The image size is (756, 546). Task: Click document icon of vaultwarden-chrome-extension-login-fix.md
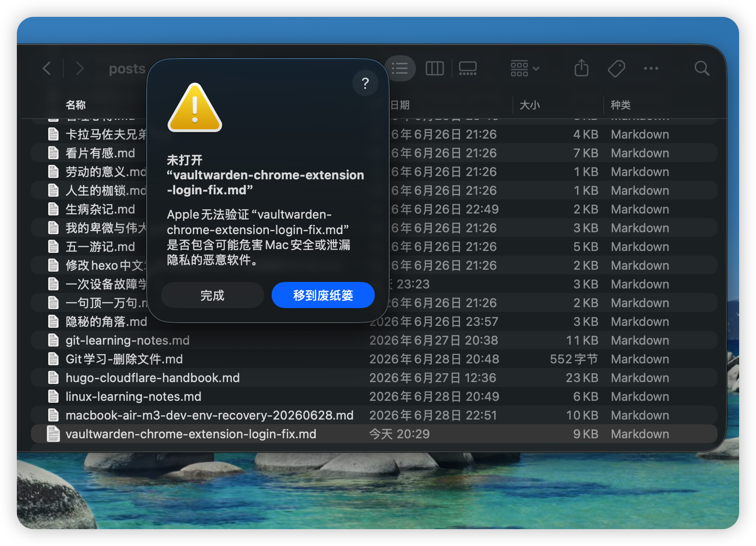click(53, 434)
